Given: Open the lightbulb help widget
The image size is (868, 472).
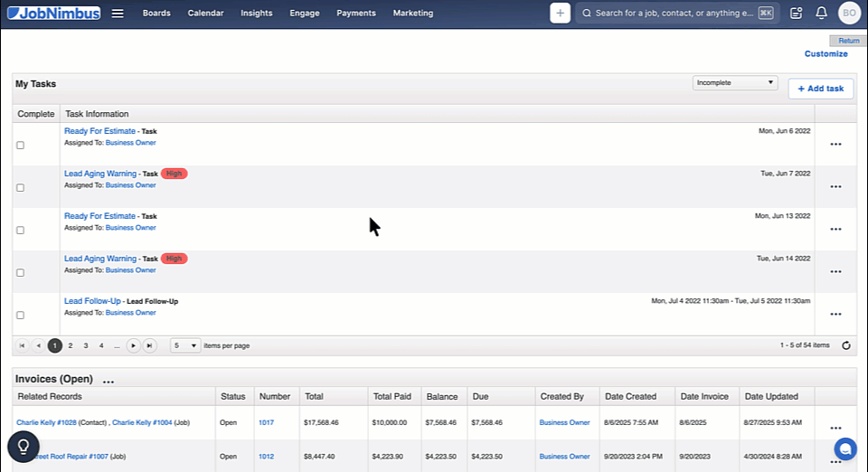Looking at the screenshot, I should 24,447.
